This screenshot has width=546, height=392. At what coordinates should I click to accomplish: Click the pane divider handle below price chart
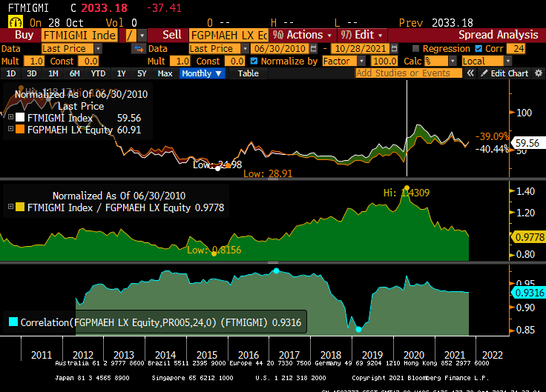[x=273, y=179]
